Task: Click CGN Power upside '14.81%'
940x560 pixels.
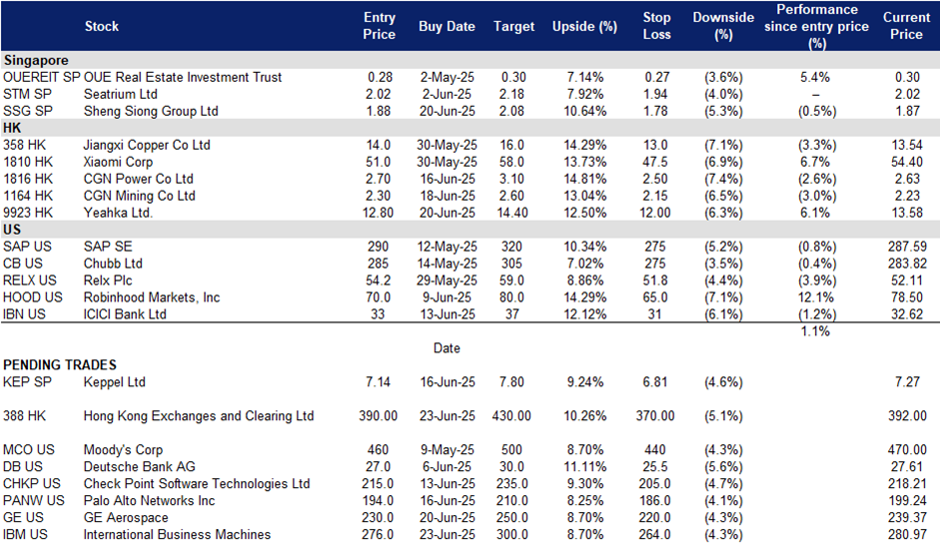Action: pos(585,179)
